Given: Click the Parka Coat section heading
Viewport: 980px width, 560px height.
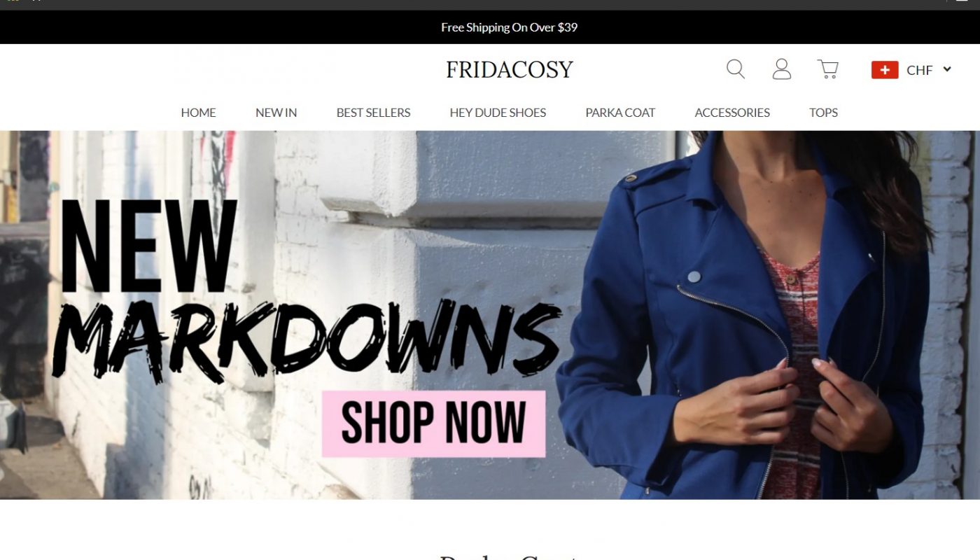Looking at the screenshot, I should 508,557.
